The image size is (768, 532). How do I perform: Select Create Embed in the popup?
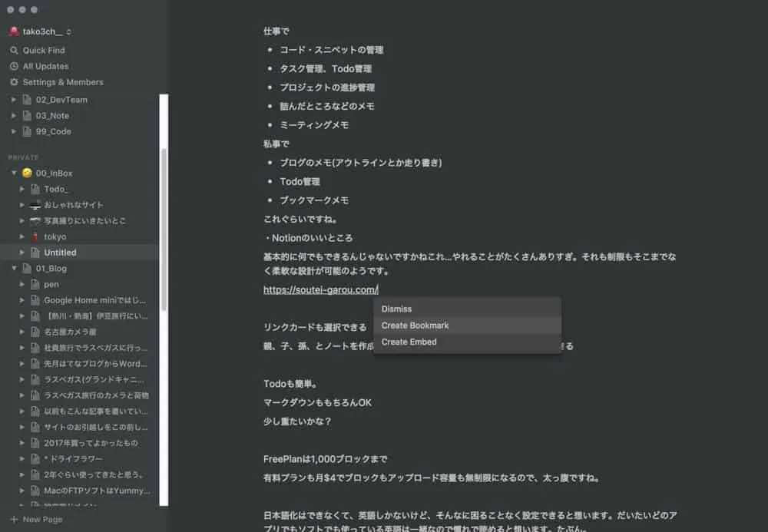pos(409,342)
